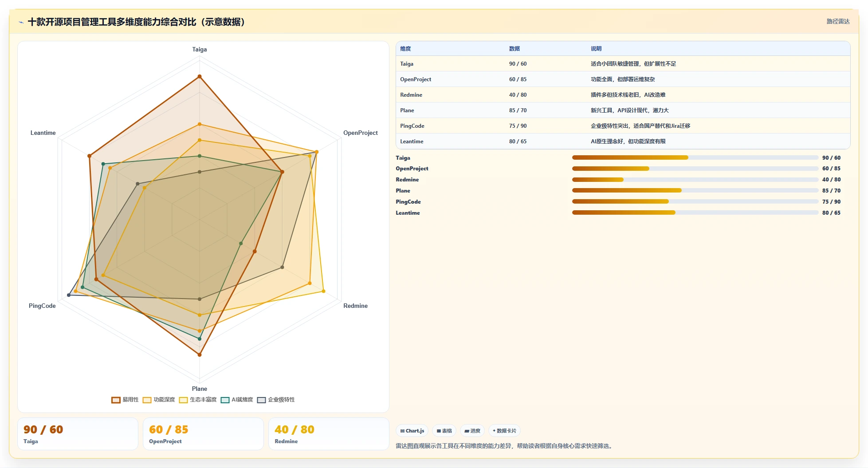Viewport: 868px width, 468px height.
Task: Click the 90 / 60 value beside Taiga progress bar
Action: [x=831, y=158]
